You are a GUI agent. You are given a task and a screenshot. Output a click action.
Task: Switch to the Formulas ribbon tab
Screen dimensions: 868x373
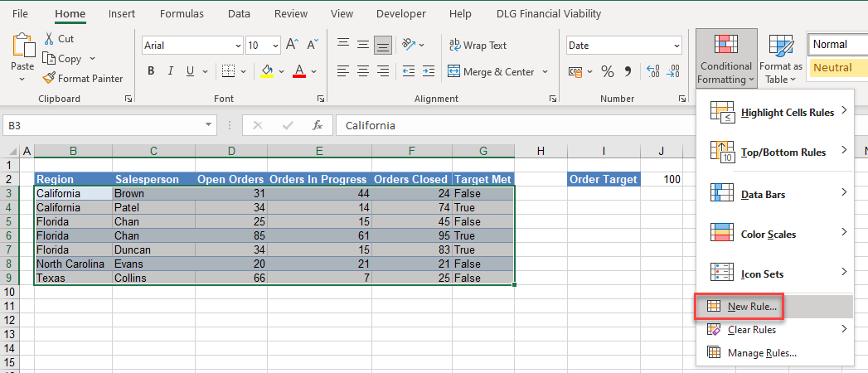[182, 13]
